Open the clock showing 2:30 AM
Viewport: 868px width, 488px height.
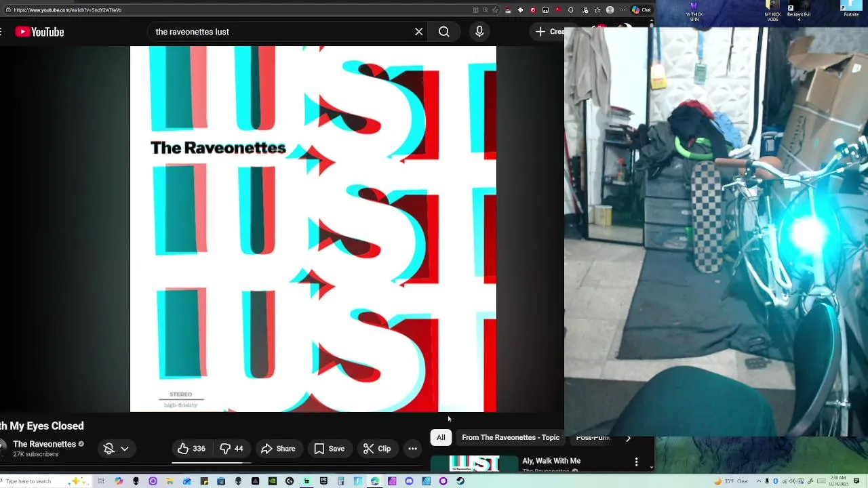pos(838,481)
